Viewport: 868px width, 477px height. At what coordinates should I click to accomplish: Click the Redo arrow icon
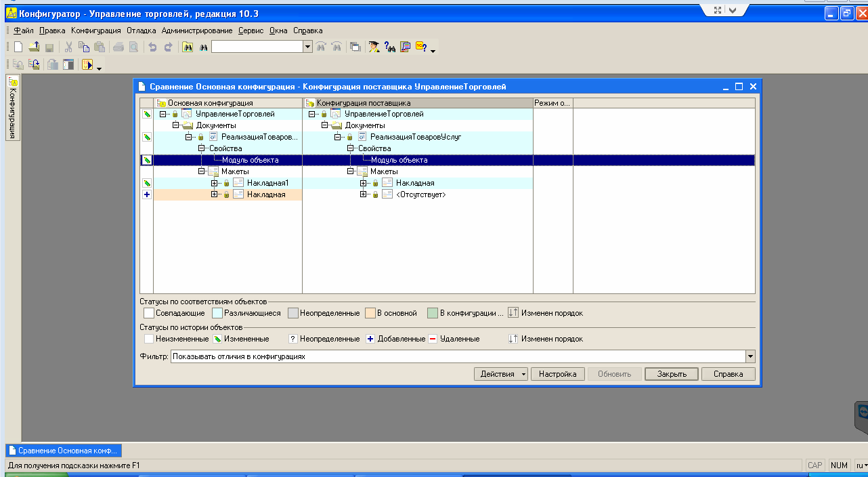coord(169,47)
